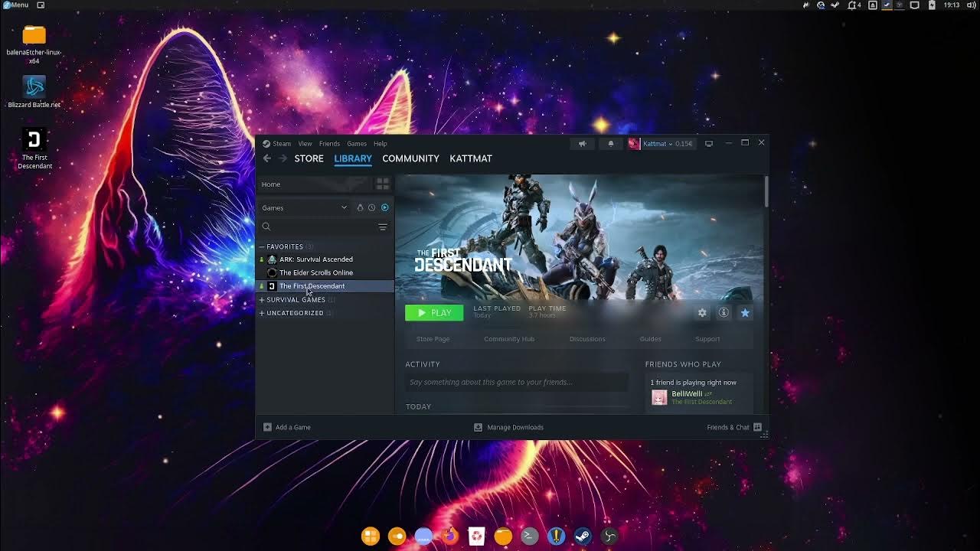Open the balenaEtcher-linux-x64 desktop folder
Image resolution: width=980 pixels, height=551 pixels.
pos(34,44)
